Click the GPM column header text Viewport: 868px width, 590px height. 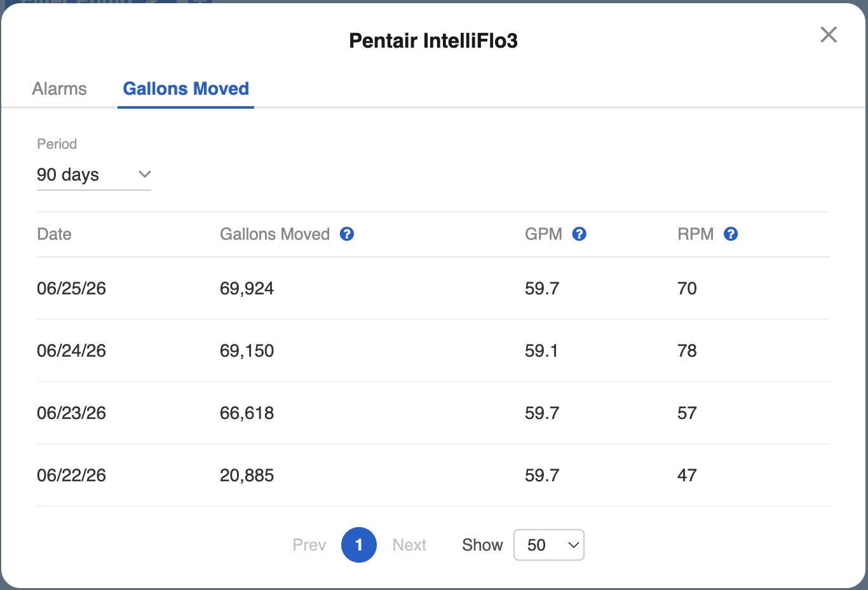[544, 234]
